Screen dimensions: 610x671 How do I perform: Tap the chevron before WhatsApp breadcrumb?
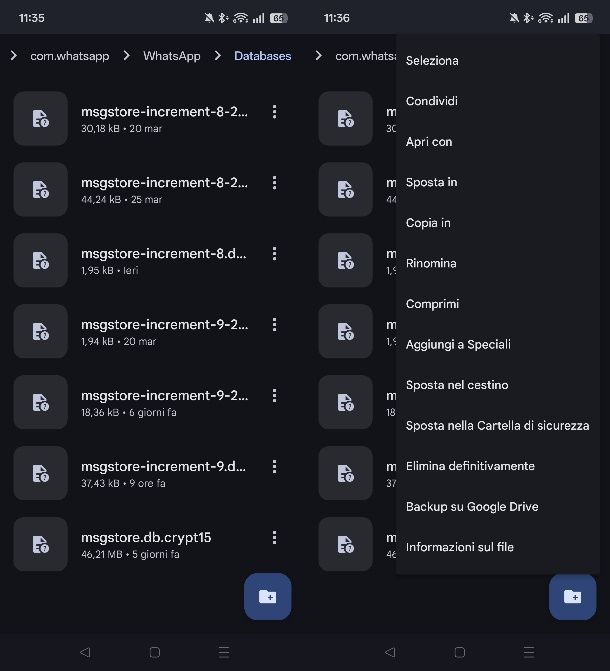point(126,56)
